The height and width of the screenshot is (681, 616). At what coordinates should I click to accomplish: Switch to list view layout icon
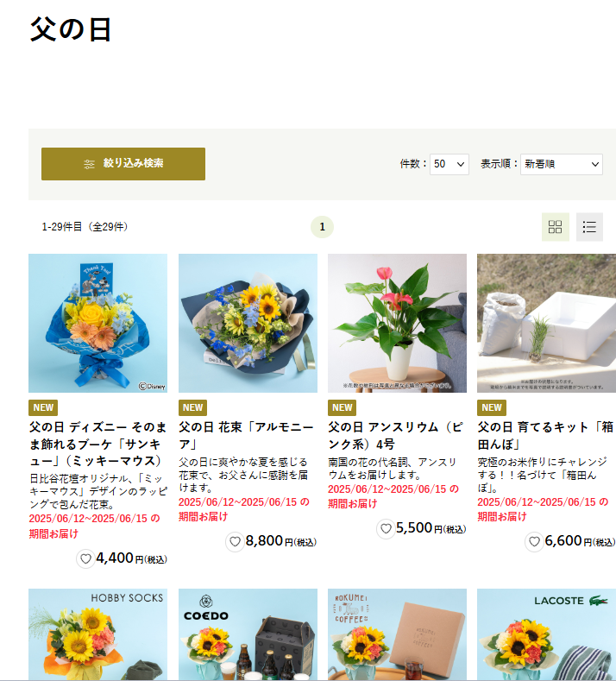pos(589,227)
